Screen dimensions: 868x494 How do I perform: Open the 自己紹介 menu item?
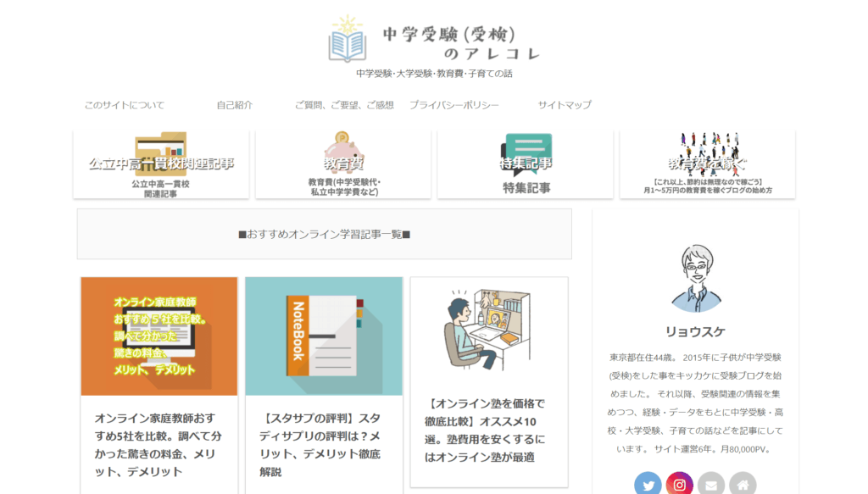point(234,104)
